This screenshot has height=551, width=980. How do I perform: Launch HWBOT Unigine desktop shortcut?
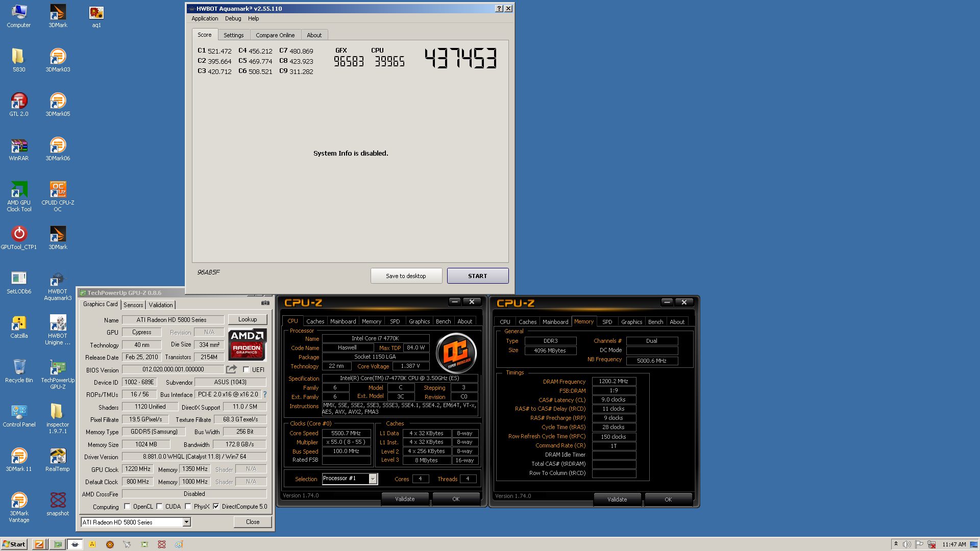point(58,330)
